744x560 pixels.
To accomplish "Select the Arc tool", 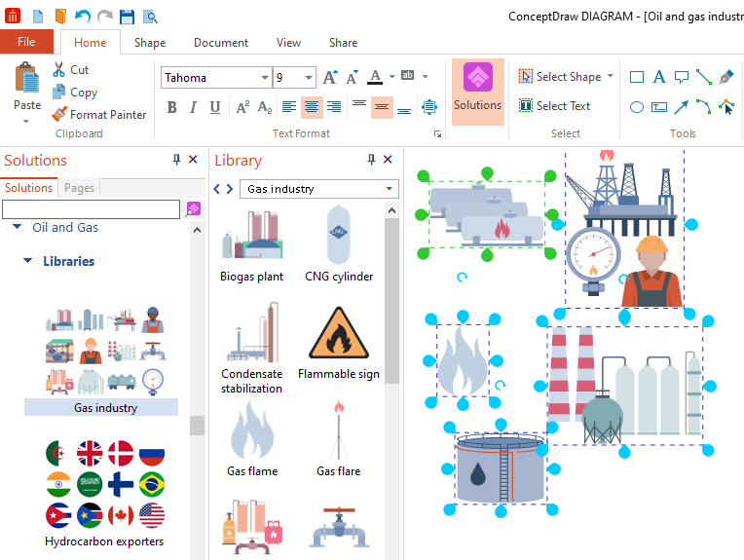I will pos(704,107).
